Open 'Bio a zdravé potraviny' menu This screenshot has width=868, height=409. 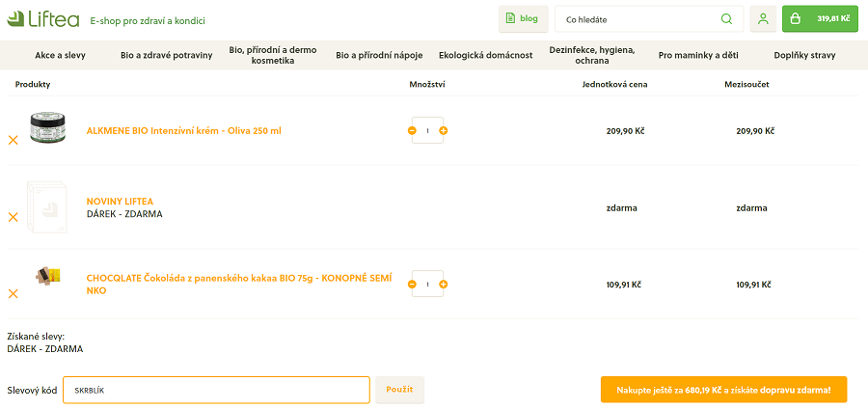point(167,55)
